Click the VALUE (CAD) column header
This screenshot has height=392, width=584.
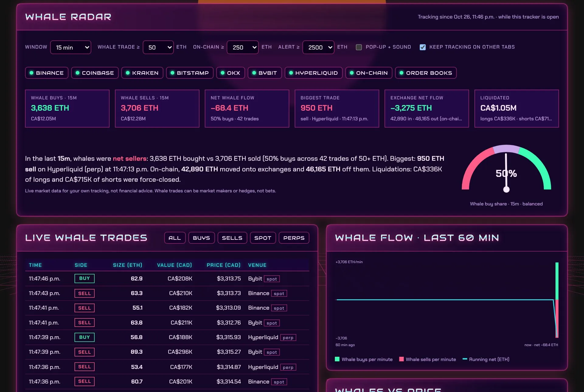coord(175,265)
